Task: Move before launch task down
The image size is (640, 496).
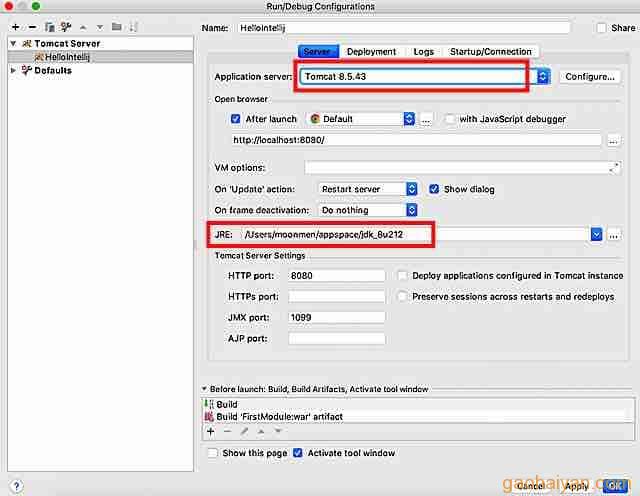Action: pos(278,431)
